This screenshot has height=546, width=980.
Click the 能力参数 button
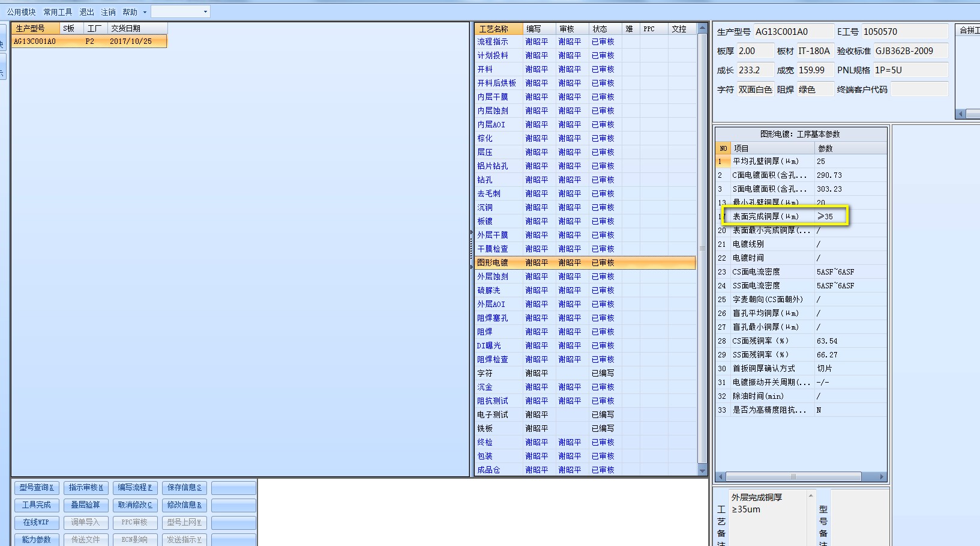coord(37,540)
